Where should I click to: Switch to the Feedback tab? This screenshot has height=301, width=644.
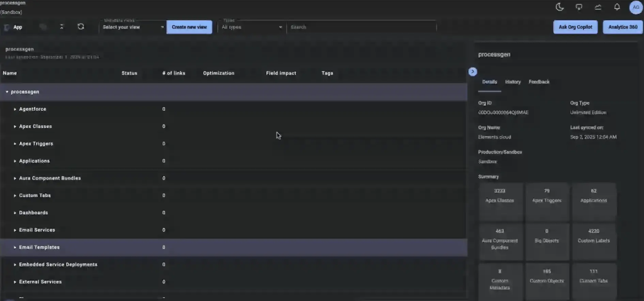pos(539,82)
